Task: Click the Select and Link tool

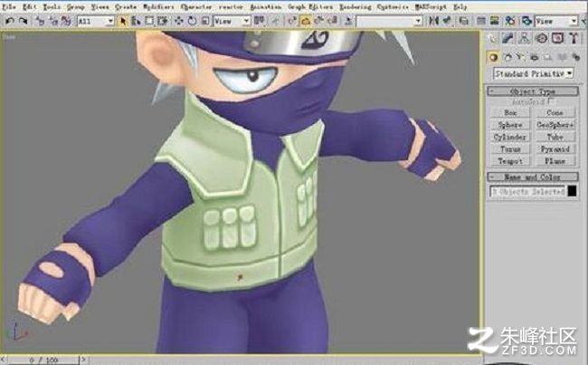Action: click(x=40, y=21)
